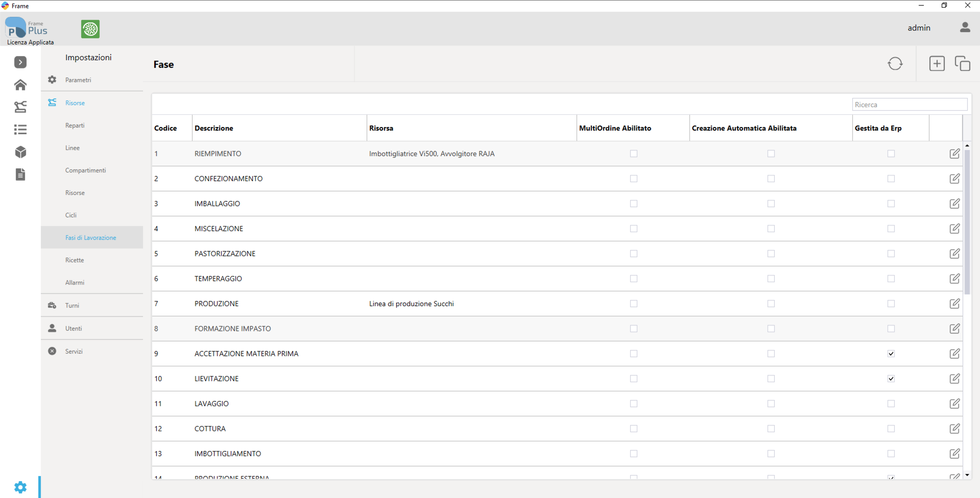Viewport: 980px width, 498px height.
Task: Edit the PRODUZIONE row
Action: (x=954, y=304)
